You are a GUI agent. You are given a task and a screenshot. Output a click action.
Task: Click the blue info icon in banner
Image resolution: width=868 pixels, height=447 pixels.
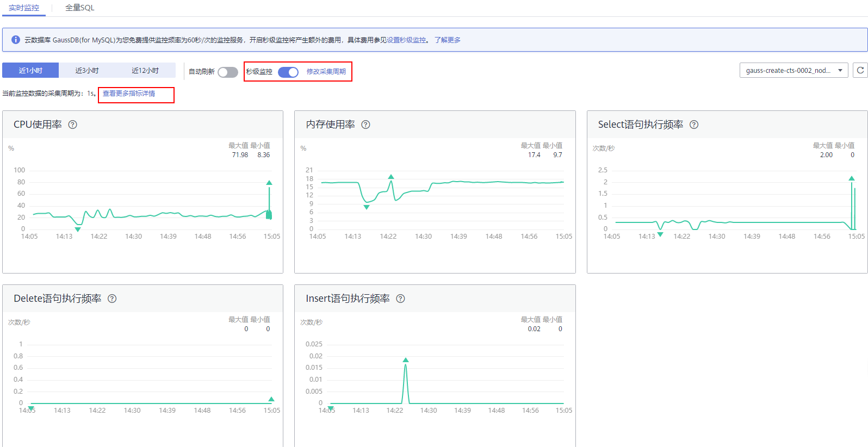point(16,40)
